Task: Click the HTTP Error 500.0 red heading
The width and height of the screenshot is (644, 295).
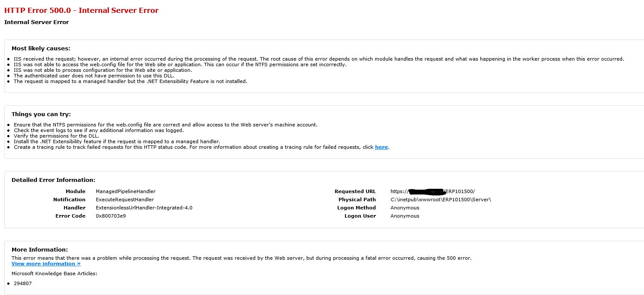Action: click(81, 10)
